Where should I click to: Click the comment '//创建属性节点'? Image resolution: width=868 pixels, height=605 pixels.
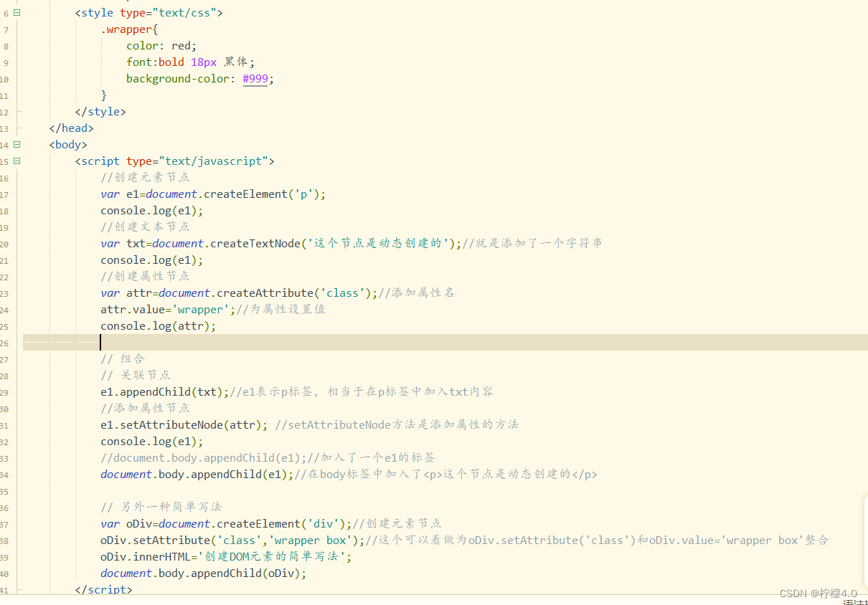pyautogui.click(x=146, y=276)
